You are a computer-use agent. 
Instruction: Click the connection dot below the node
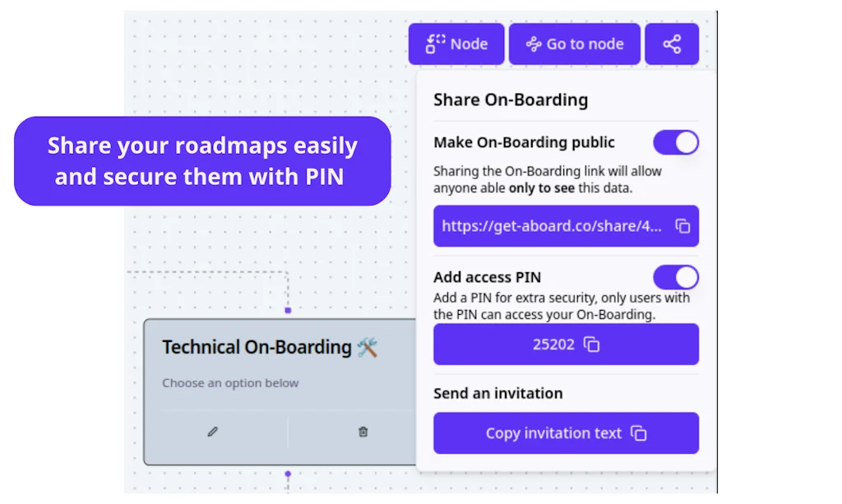coord(287,474)
